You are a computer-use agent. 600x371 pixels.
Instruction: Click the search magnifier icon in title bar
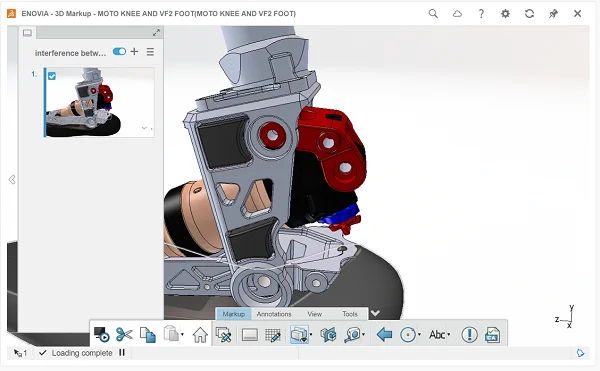433,14
